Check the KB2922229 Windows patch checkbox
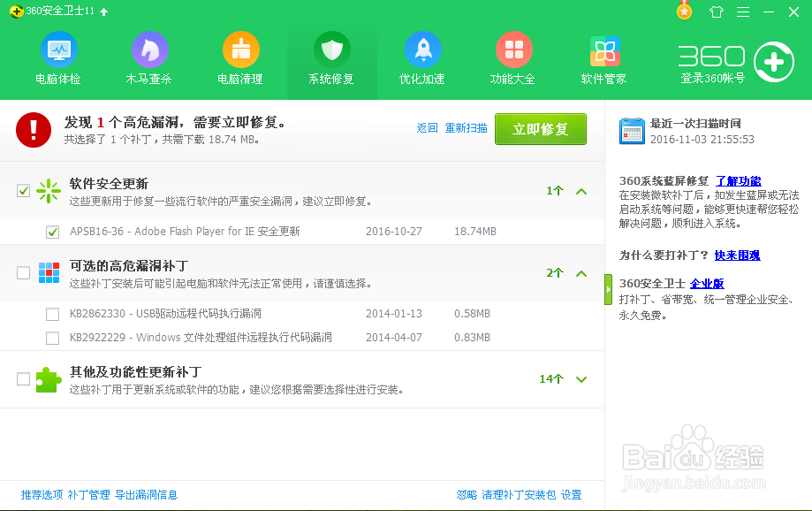This screenshot has width=812, height=511. pyautogui.click(x=52, y=338)
